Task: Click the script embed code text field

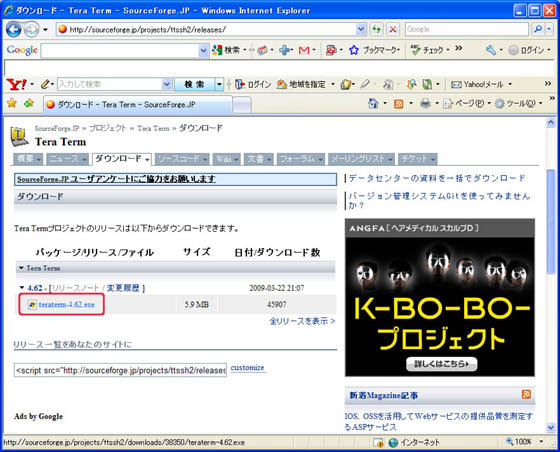Action: [120, 370]
